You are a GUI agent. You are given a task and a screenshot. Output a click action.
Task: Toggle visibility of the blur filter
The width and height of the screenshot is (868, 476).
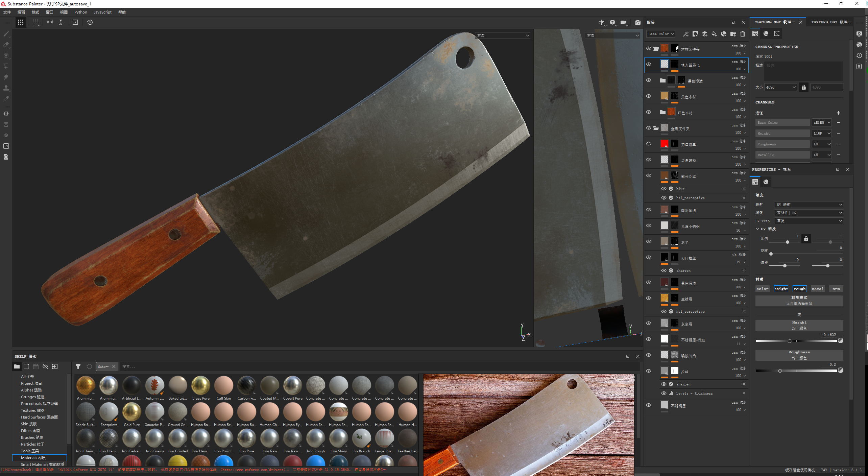pos(664,189)
